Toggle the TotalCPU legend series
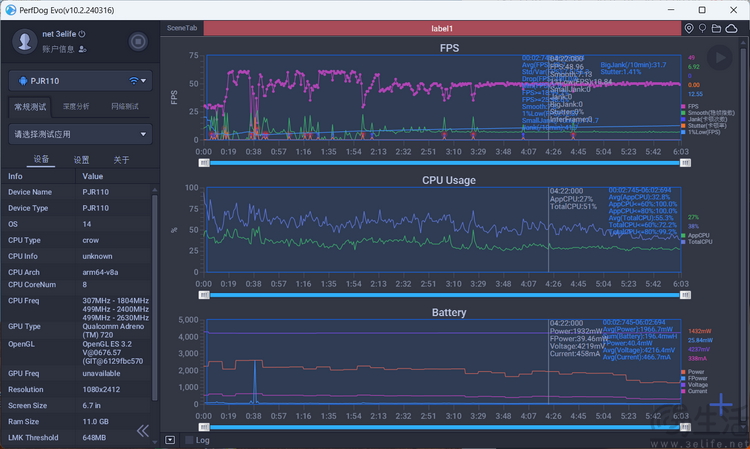The height and width of the screenshot is (449, 750). tap(697, 242)
